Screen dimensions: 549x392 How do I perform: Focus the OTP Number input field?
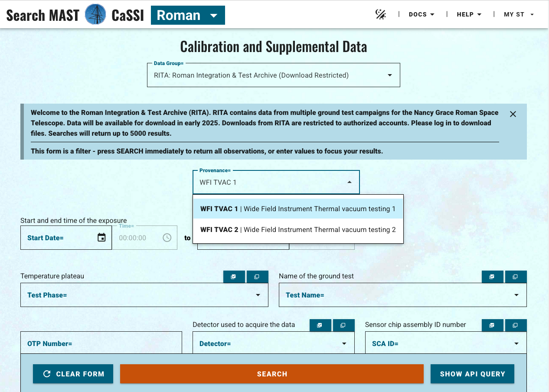click(101, 343)
